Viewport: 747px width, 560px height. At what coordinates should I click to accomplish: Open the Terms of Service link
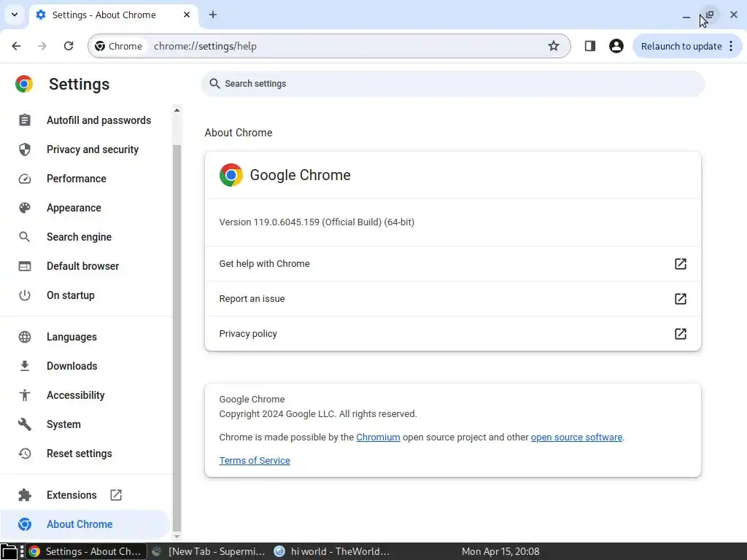point(255,461)
